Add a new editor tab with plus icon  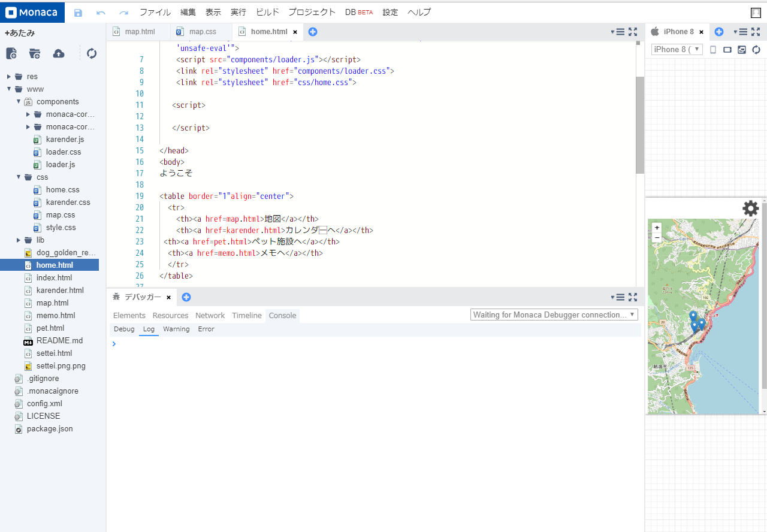(x=313, y=32)
